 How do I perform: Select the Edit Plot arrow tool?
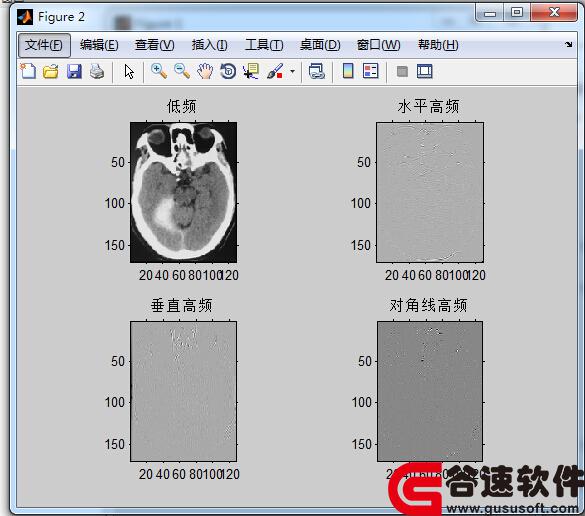pyautogui.click(x=129, y=71)
